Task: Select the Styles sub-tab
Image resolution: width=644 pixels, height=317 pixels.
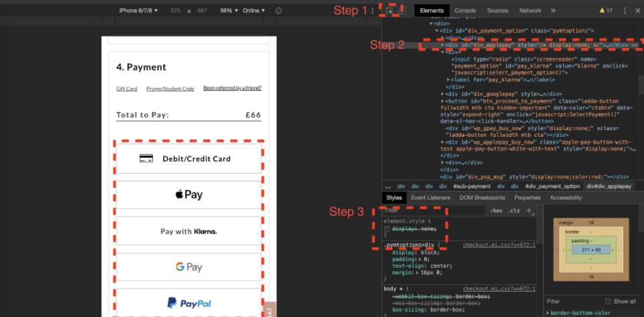Action: (394, 198)
